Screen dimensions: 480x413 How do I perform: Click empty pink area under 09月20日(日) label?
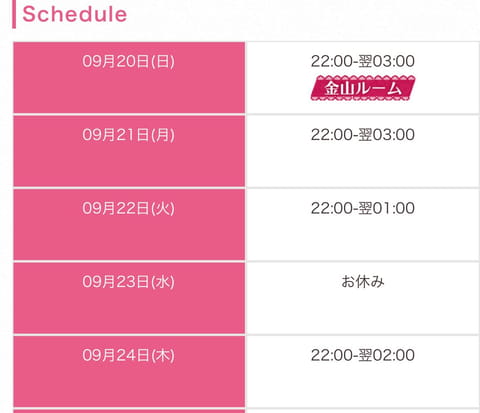(x=129, y=93)
